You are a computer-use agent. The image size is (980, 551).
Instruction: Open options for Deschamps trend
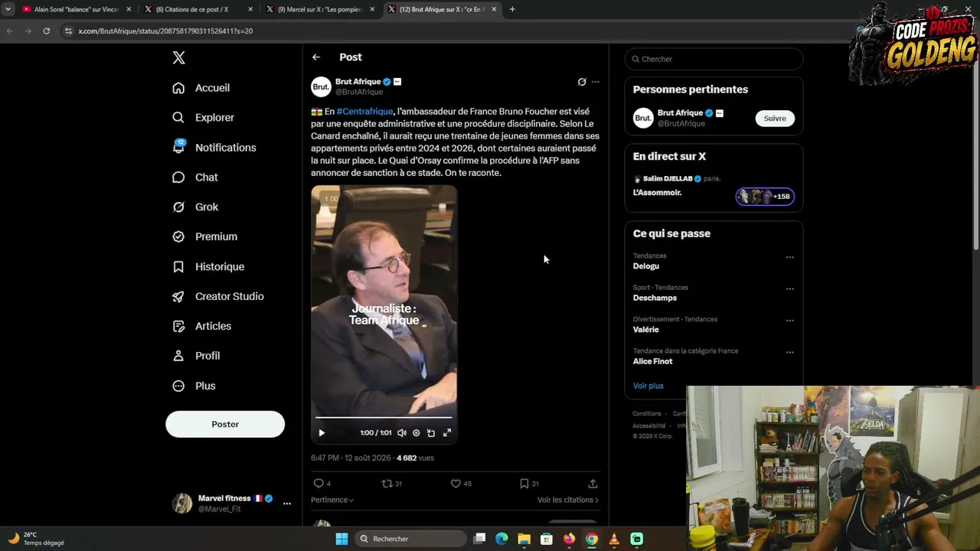tap(789, 289)
